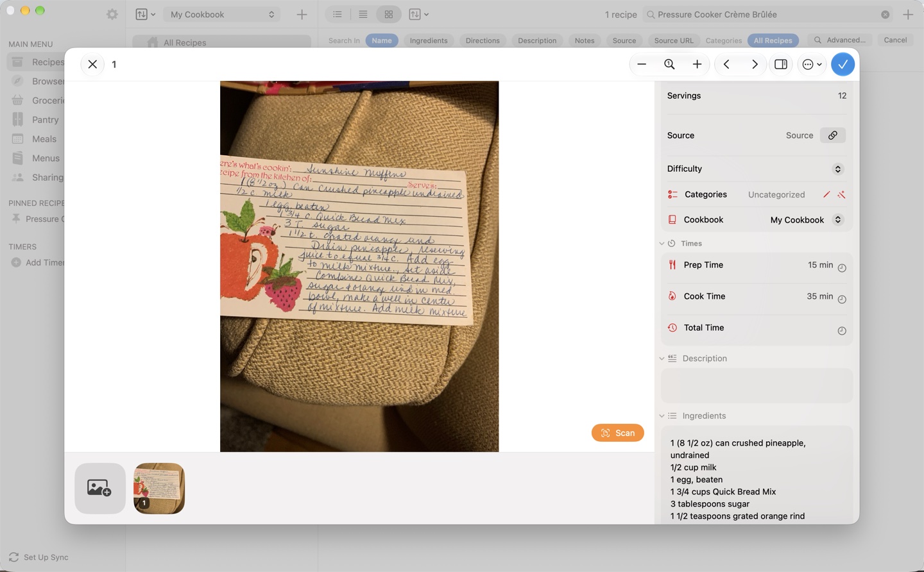
Task: Collapse the Times section
Action: click(x=662, y=244)
